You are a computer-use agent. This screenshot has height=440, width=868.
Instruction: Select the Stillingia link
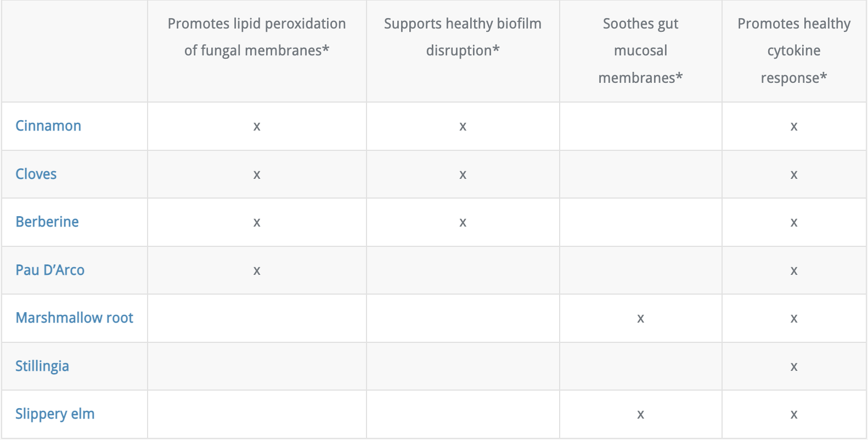point(42,366)
